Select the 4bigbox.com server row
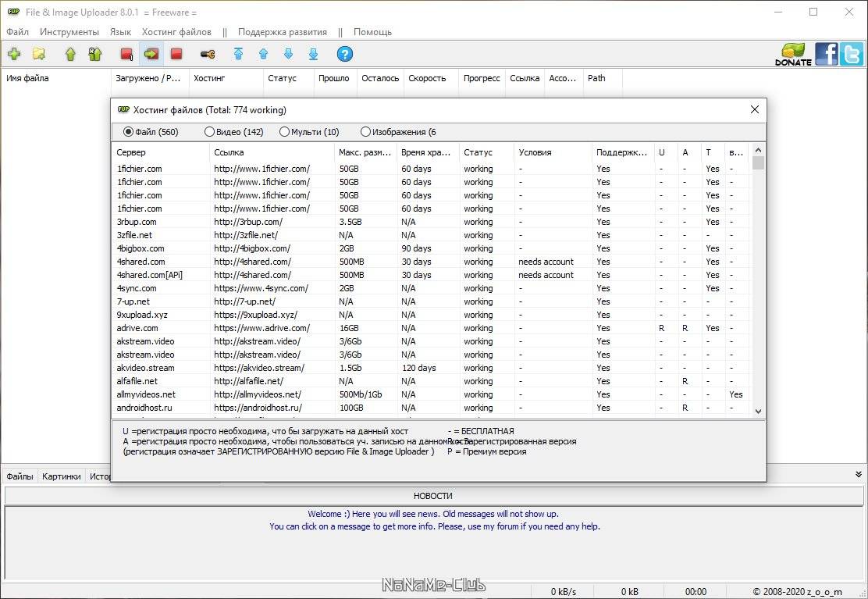Viewport: 868px width, 599px height. pos(432,248)
